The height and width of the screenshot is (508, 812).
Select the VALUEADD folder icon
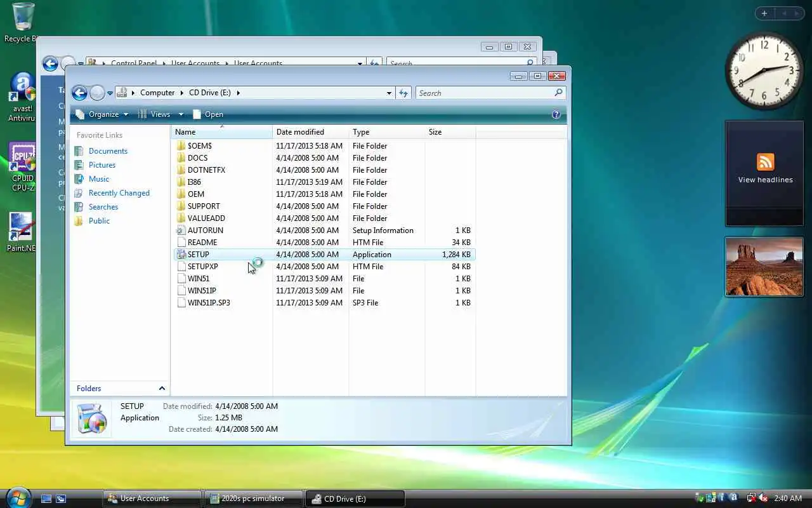point(181,218)
